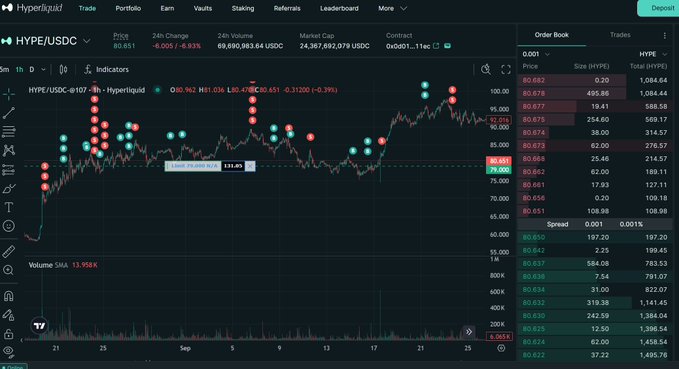Select the ruler measure tool
This screenshot has width=679, height=369.
[9, 252]
